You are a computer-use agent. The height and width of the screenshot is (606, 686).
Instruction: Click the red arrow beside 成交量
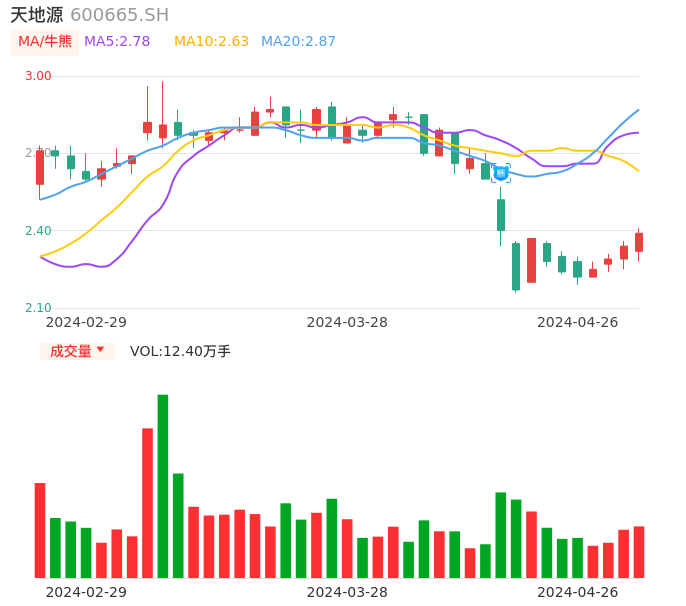100,350
